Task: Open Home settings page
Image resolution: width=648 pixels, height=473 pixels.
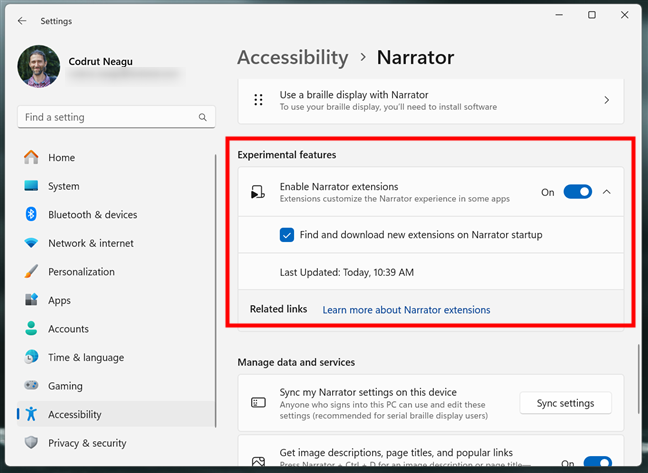Action: (x=116, y=157)
